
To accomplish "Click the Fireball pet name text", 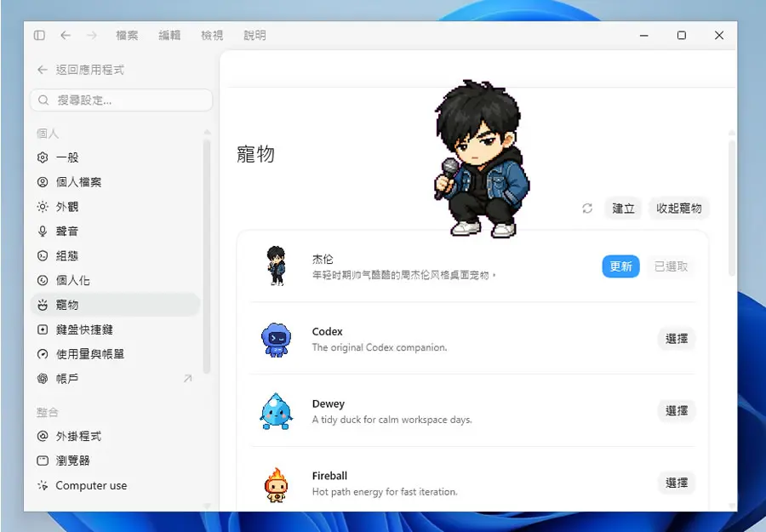I will [329, 476].
